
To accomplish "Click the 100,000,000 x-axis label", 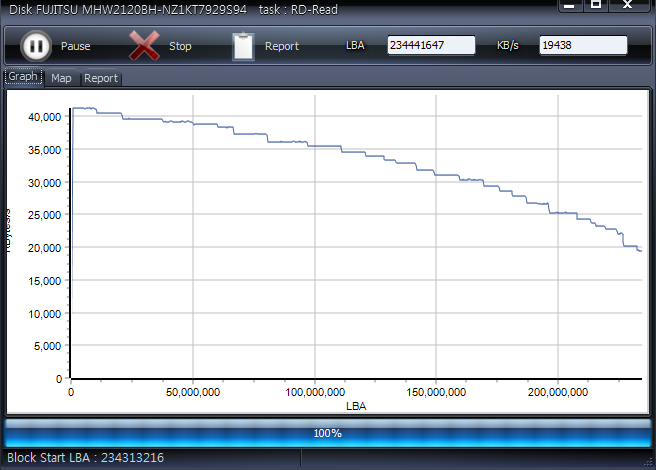I will (x=315, y=392).
